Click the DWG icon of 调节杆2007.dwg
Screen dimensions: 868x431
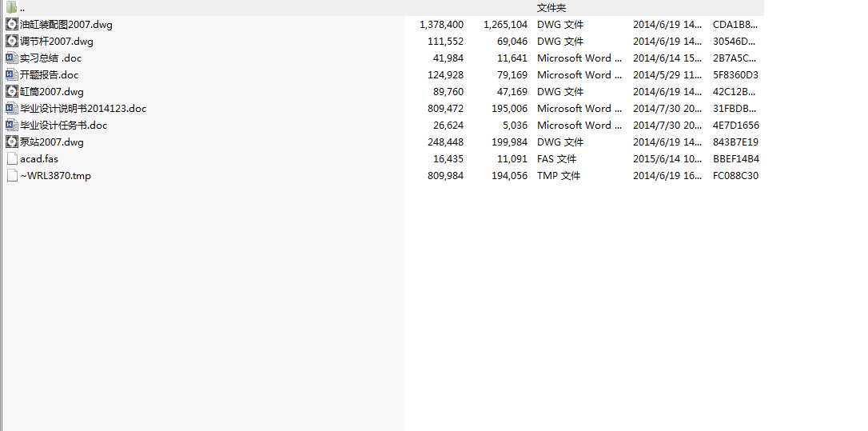pos(11,41)
